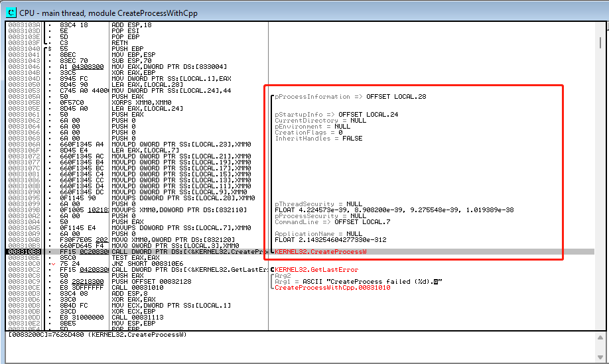Click POP ESI at 0083103D
609x364 pixels.
pyautogui.click(x=125, y=31)
